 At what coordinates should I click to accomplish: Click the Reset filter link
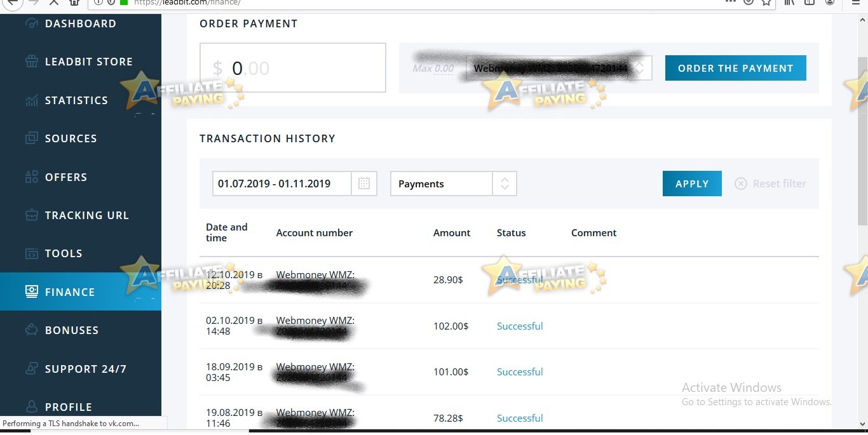pos(771,184)
